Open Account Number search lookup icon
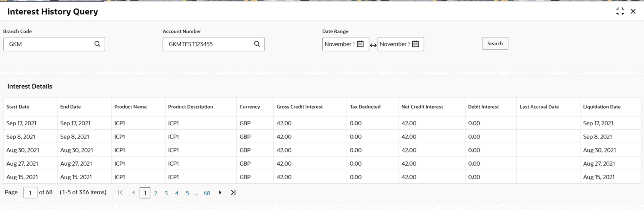 [257, 44]
